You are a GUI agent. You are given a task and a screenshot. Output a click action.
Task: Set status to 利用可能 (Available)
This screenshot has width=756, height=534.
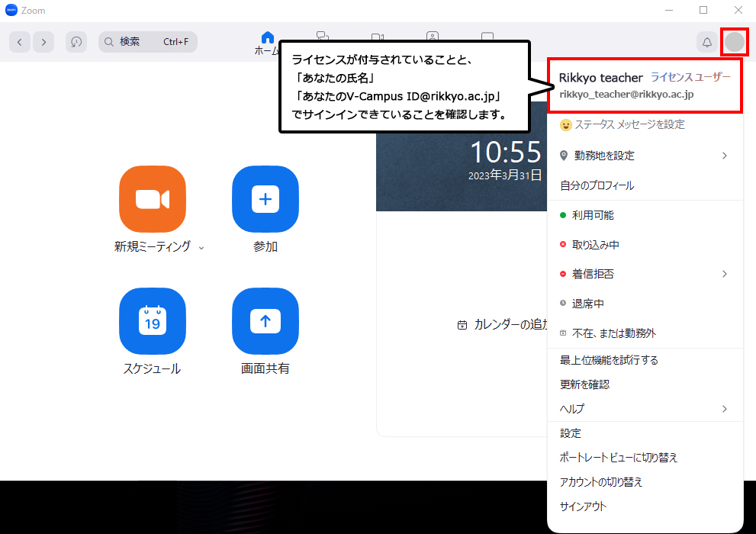[592, 216]
